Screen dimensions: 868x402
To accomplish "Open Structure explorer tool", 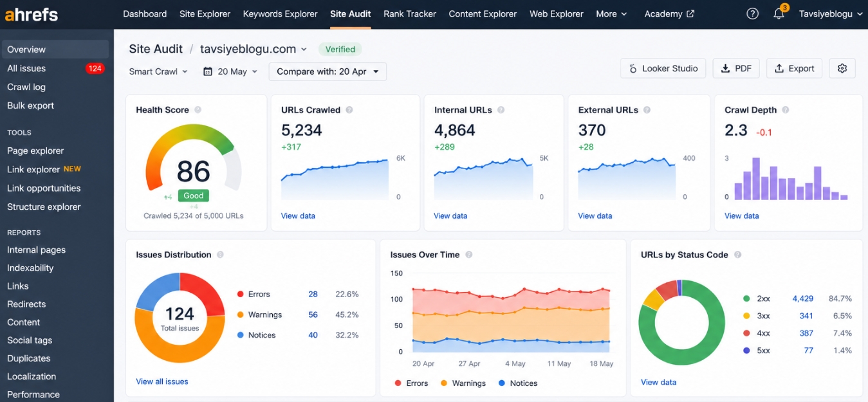I will 44,207.
